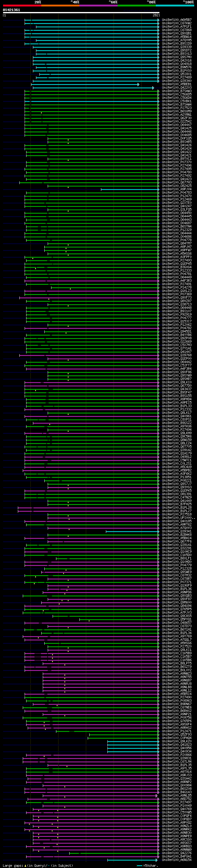Select hit label UniRef100_P13851
The image size is (197, 868).
pyautogui.click(x=177, y=477)
